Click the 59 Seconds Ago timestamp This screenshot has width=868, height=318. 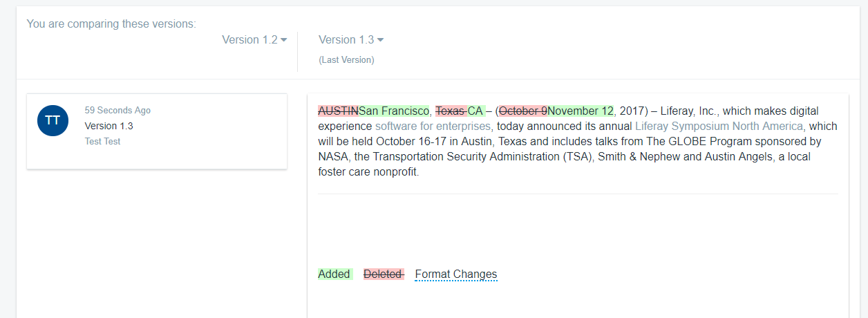pyautogui.click(x=117, y=111)
